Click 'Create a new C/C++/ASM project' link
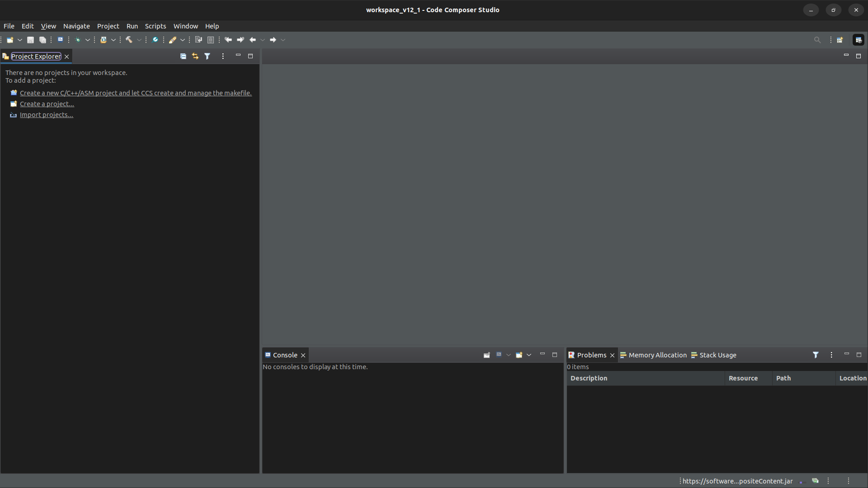Screen dimensions: 868x488 pyautogui.click(x=136, y=93)
